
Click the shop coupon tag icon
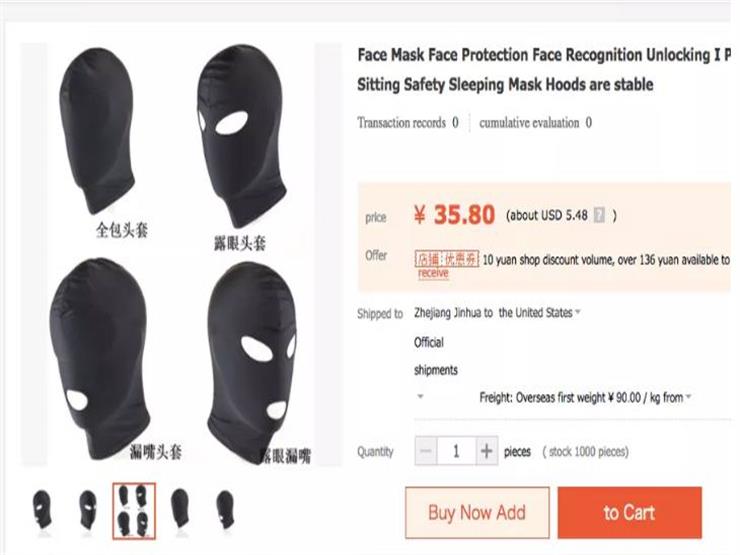[447, 259]
